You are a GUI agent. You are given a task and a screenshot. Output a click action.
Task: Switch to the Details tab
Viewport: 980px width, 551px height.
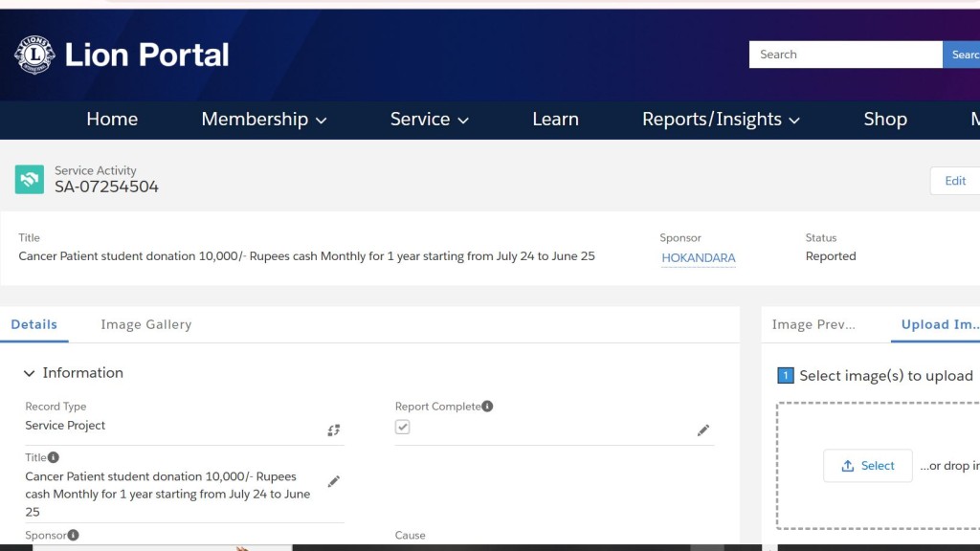(x=34, y=324)
